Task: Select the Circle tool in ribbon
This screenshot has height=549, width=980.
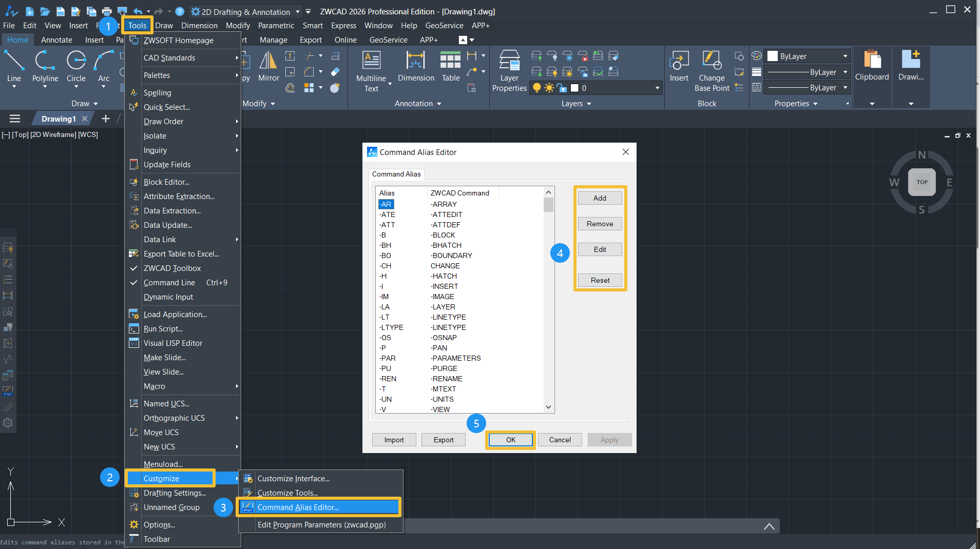Action: (76, 62)
